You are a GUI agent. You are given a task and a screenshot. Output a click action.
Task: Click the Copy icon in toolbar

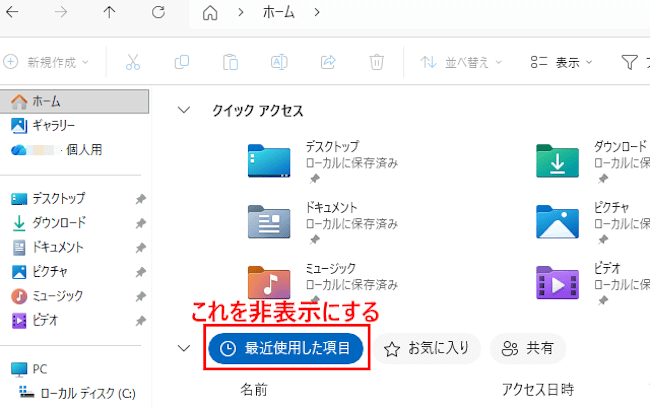(x=182, y=62)
